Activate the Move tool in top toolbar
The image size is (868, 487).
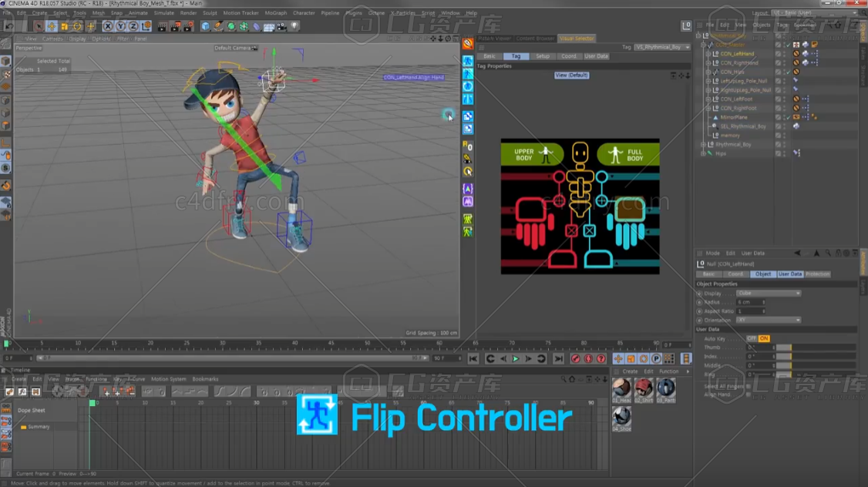point(52,26)
